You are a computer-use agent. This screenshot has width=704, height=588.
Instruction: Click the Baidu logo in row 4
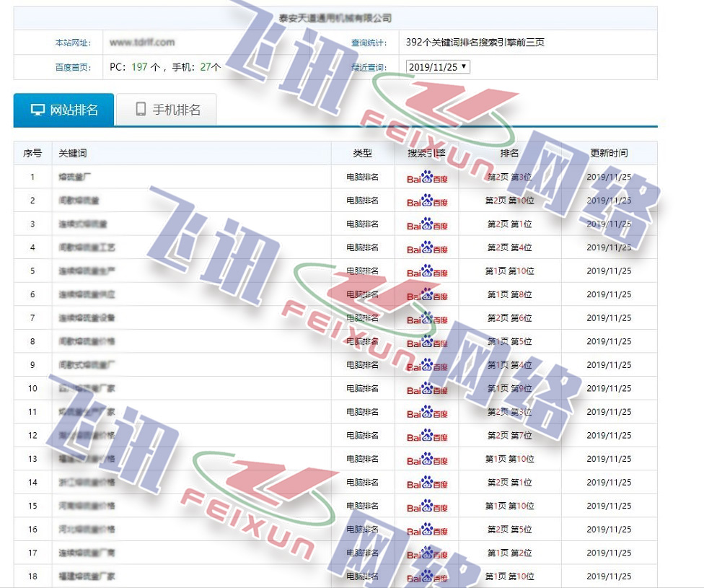point(427,247)
